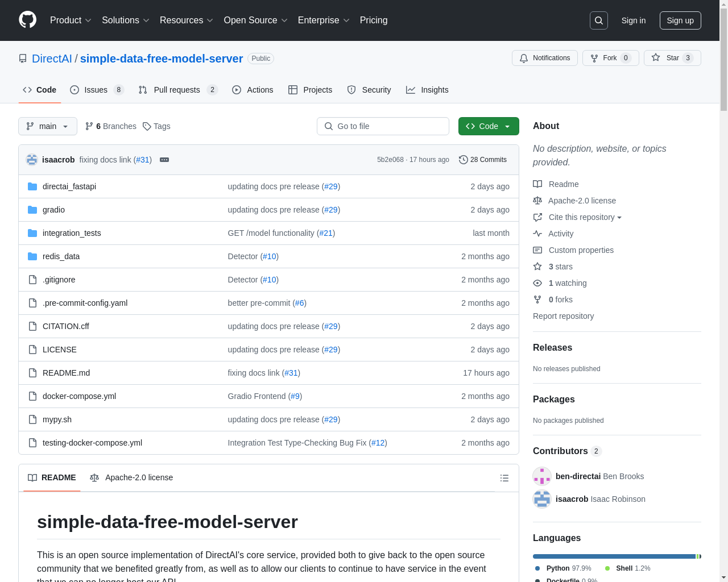Expand the Product menu
Screen dimensions: 728x582
[x=71, y=20]
